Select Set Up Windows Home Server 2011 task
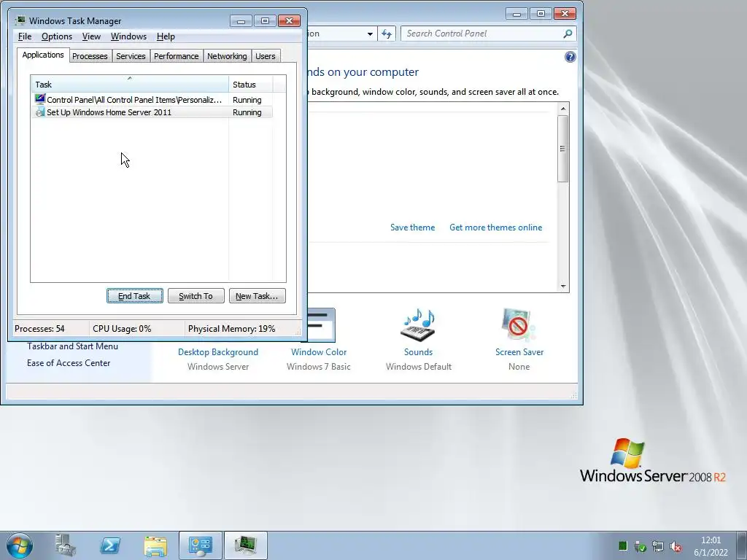 (152, 112)
